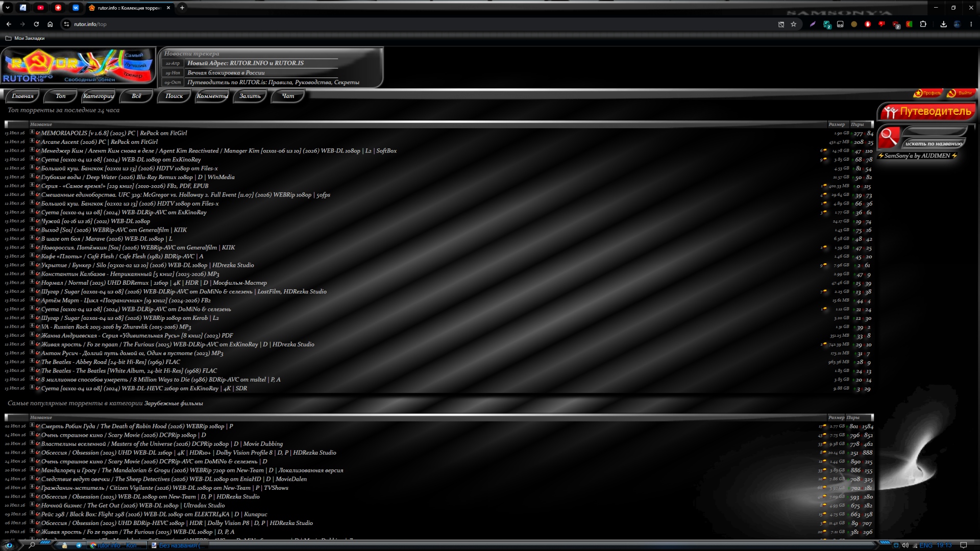Open the Arcane Ascent torrent link
This screenshot has width=980, height=551.
(x=100, y=142)
